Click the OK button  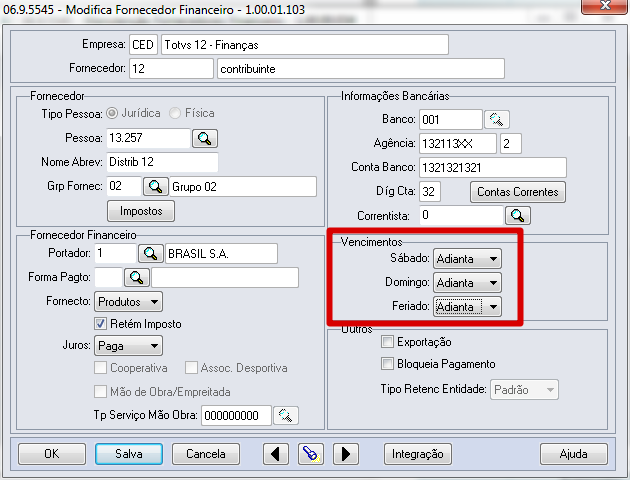(x=52, y=454)
